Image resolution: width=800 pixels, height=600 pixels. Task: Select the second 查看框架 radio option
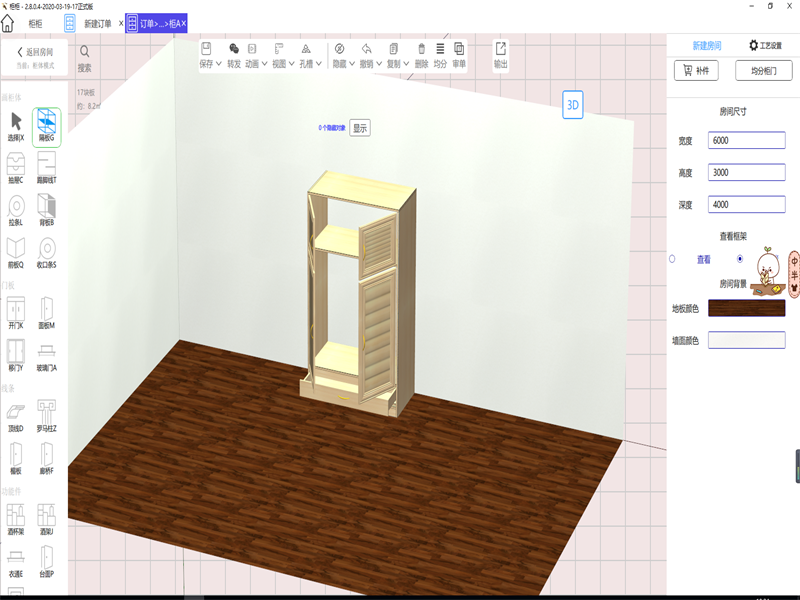tap(739, 259)
